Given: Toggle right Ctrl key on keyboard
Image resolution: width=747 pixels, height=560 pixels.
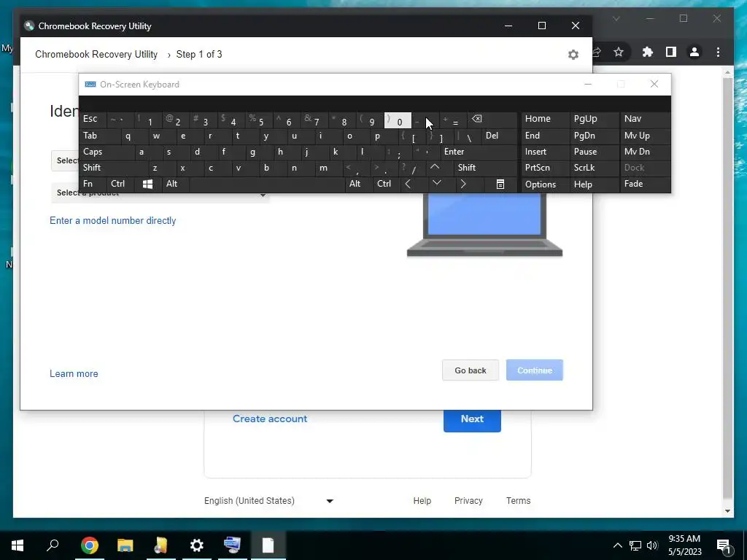Looking at the screenshot, I should point(387,184).
